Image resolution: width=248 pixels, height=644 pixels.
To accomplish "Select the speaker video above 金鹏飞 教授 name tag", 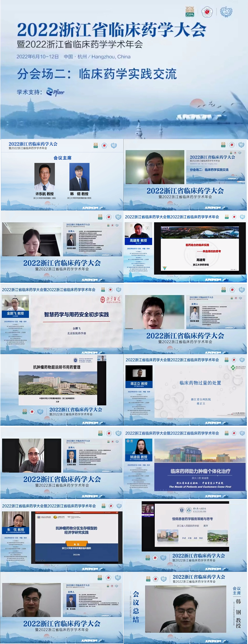I will pos(15,303).
